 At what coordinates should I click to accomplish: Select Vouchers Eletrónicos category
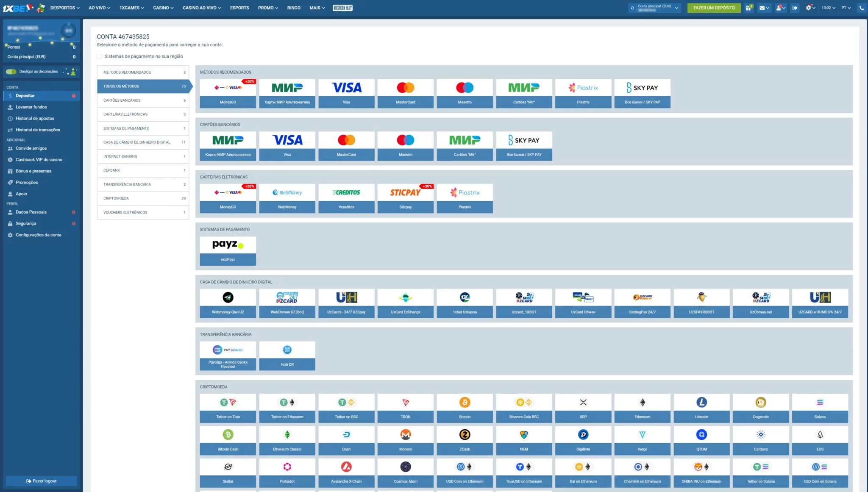pyautogui.click(x=143, y=212)
